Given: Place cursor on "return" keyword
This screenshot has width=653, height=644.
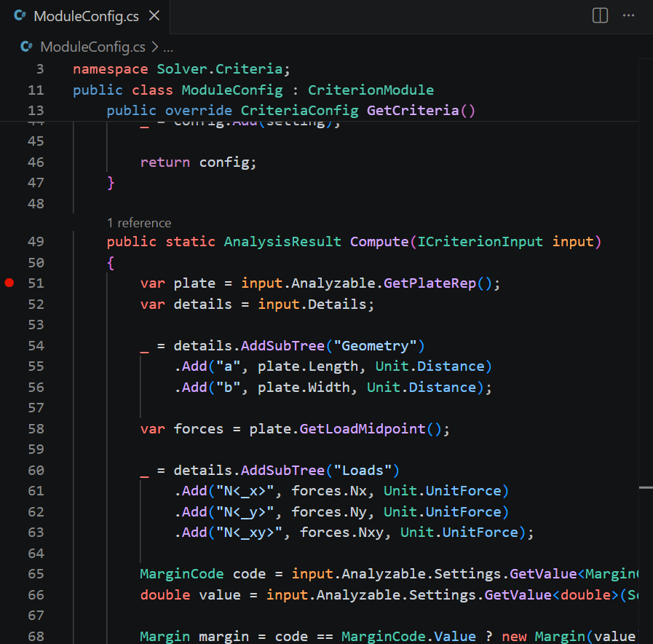Looking at the screenshot, I should (x=165, y=162).
